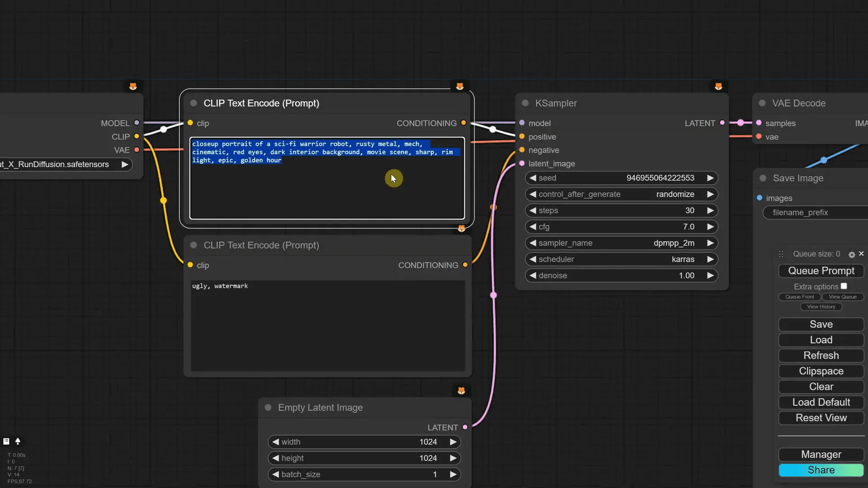Open the queue panel settings gear
Image resolution: width=868 pixels, height=488 pixels.
(851, 254)
